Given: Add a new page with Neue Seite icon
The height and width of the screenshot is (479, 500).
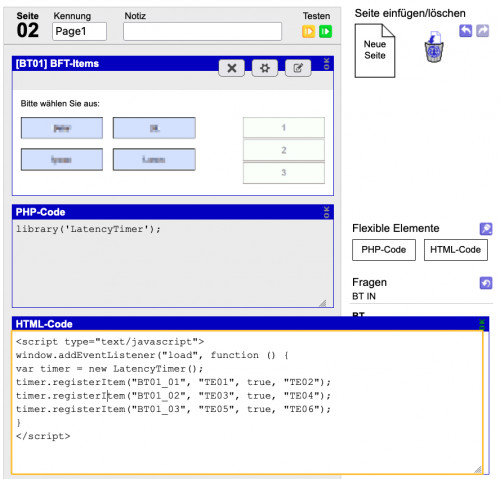Looking at the screenshot, I should [375, 51].
